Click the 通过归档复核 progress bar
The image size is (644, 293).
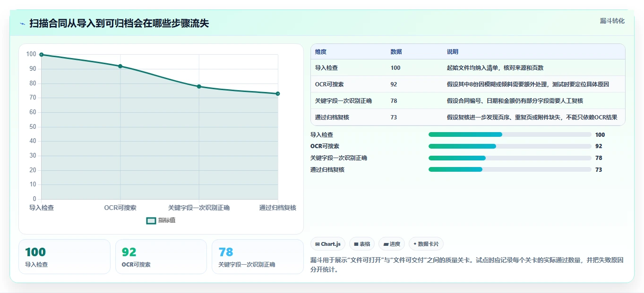click(x=510, y=169)
